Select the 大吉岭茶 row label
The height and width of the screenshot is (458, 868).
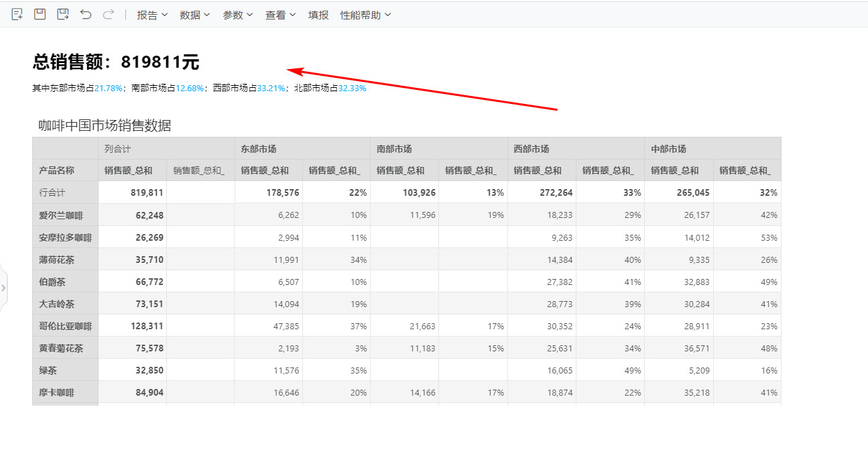[x=65, y=304]
